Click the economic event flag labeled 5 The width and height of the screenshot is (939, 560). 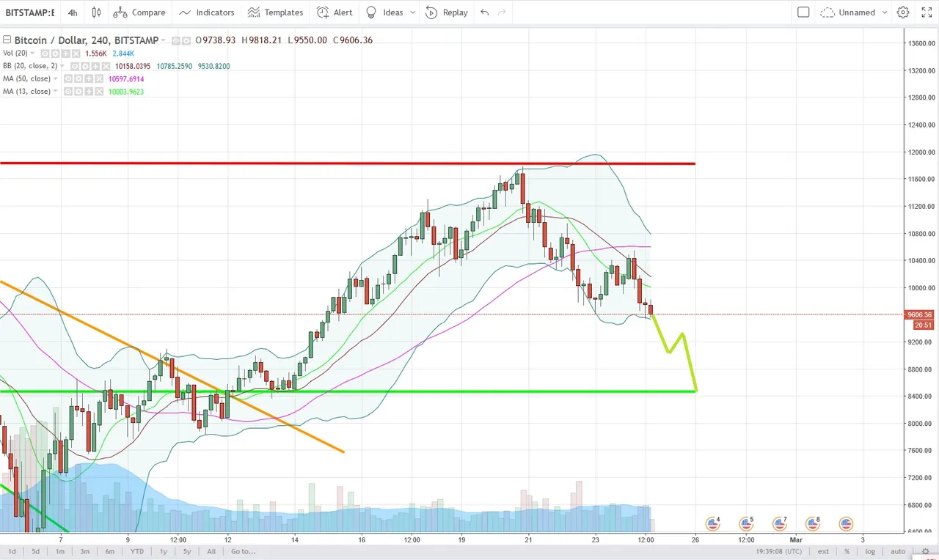coord(746,523)
